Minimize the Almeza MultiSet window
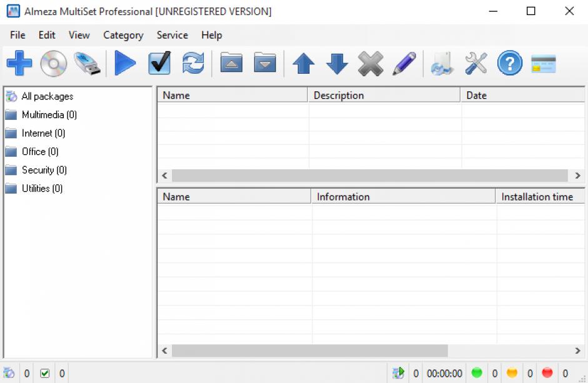The image size is (588, 383). click(493, 11)
